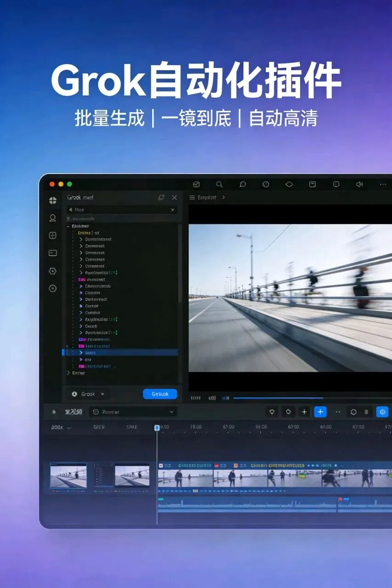Select the small dark panel thumbnail clip
The image size is (392, 588).
(103, 476)
